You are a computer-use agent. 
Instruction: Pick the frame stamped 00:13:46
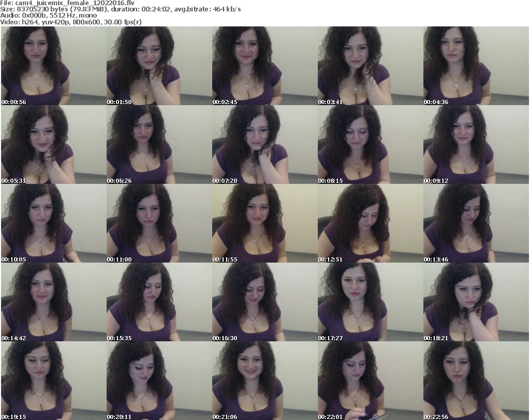point(476,223)
